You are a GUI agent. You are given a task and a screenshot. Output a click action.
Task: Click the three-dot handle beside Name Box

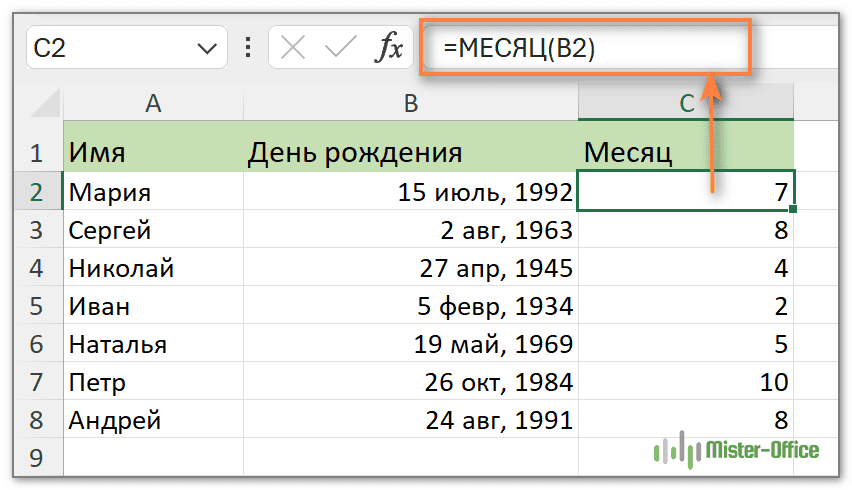click(x=247, y=49)
